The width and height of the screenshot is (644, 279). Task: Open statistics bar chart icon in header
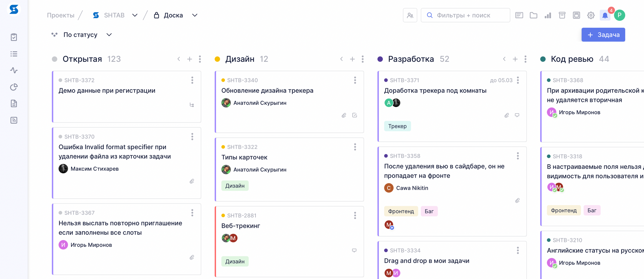[x=548, y=15]
